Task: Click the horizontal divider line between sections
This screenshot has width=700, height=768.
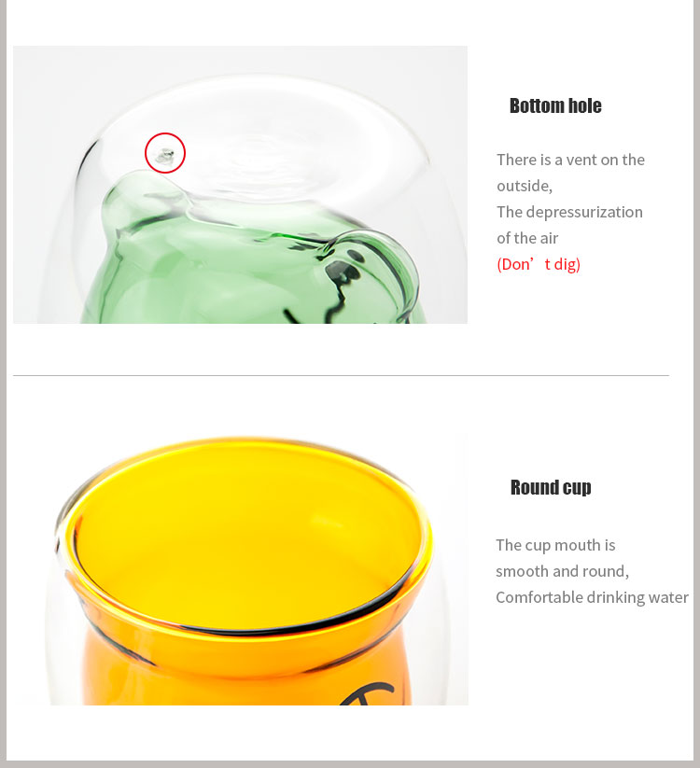Action: 341,376
